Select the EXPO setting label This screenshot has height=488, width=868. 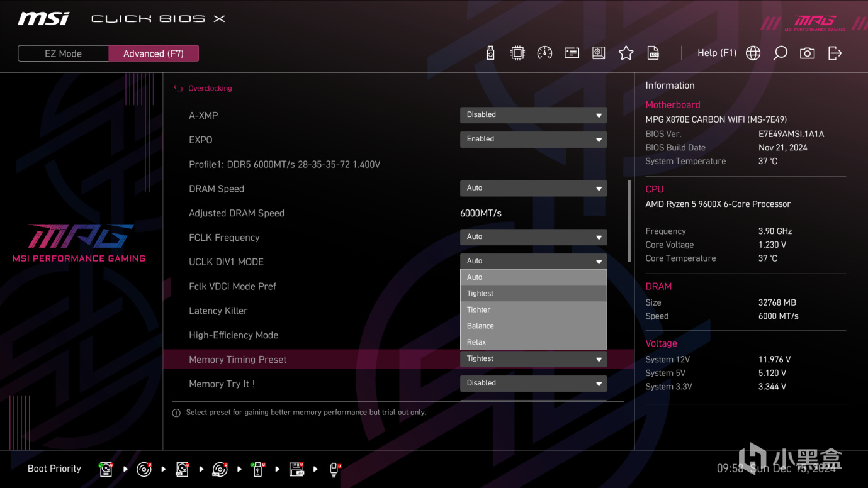click(x=201, y=140)
